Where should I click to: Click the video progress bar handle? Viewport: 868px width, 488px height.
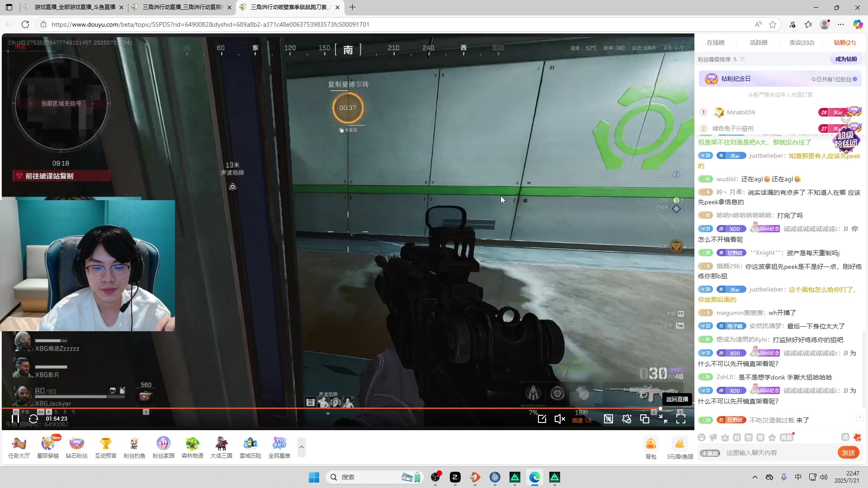coord(660,408)
